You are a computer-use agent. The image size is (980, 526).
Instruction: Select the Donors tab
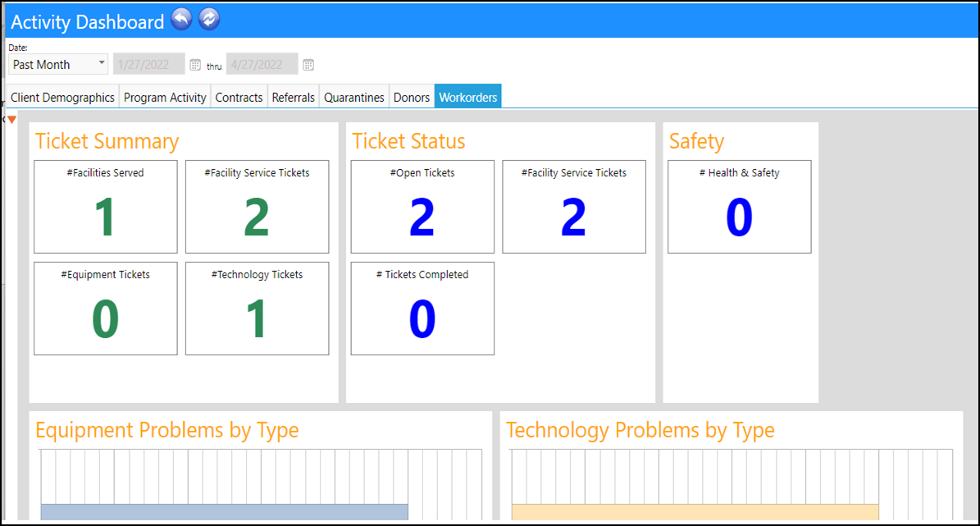pyautogui.click(x=411, y=97)
